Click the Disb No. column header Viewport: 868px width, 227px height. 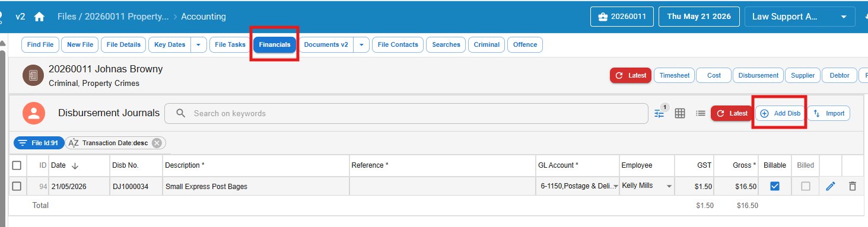[x=136, y=165]
